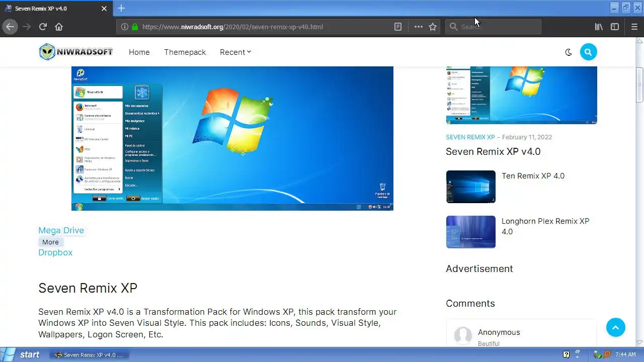644x362 pixels.
Task: Open page actions three-dot menu
Action: [x=418, y=27]
